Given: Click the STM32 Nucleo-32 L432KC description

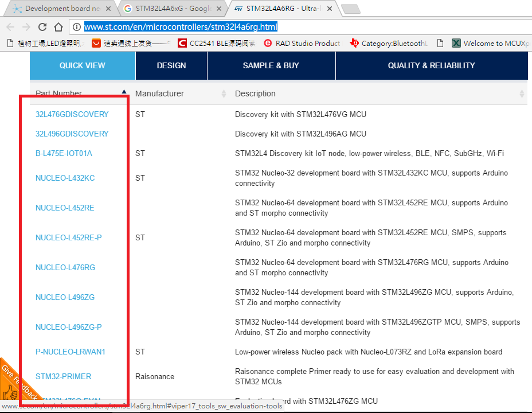Looking at the screenshot, I should point(371,178).
